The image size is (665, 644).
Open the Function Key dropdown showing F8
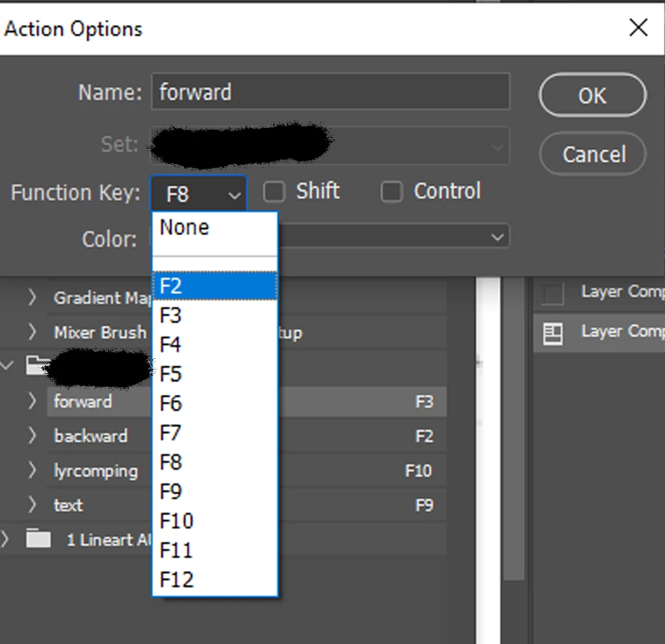point(199,193)
